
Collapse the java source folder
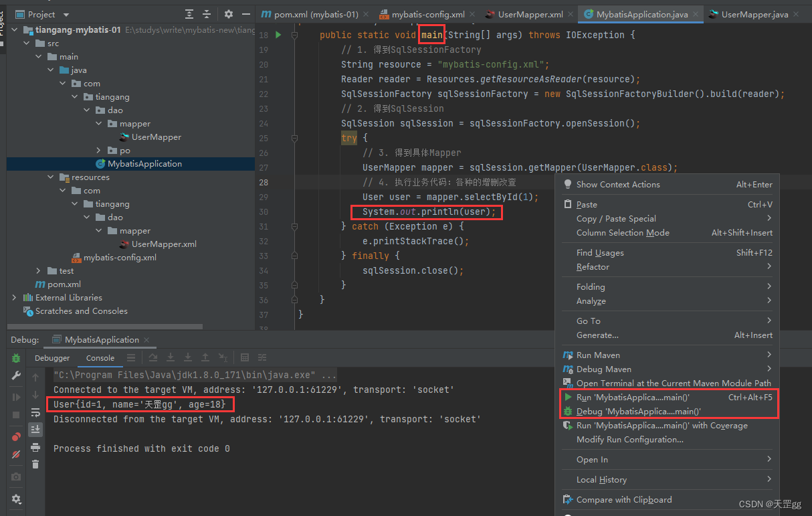[x=50, y=70]
